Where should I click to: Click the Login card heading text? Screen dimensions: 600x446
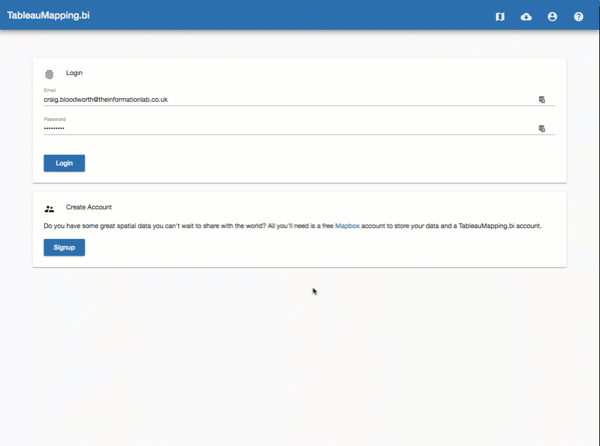(74, 73)
